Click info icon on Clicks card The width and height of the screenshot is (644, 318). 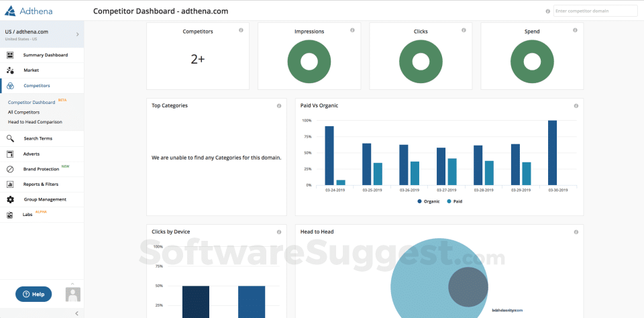[x=464, y=30]
